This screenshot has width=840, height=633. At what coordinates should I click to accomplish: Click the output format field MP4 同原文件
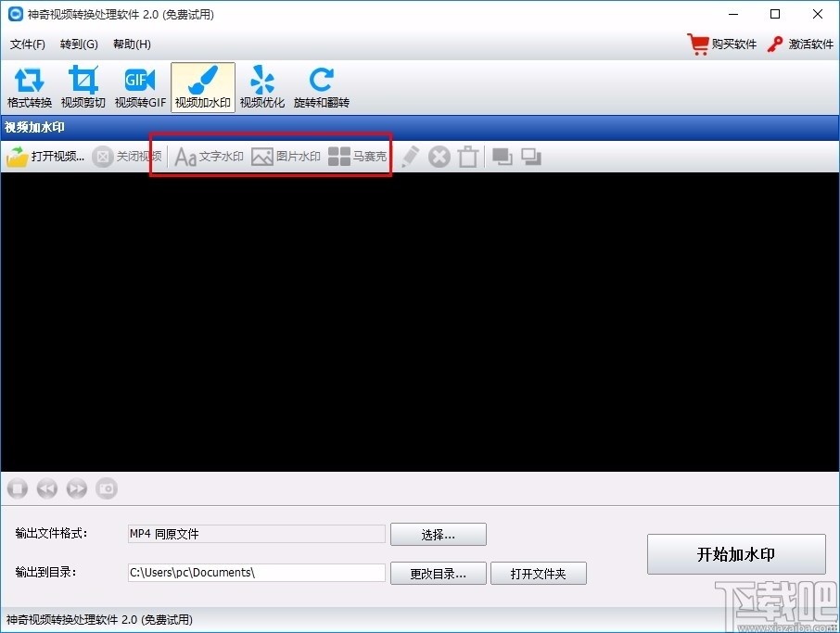click(x=257, y=534)
